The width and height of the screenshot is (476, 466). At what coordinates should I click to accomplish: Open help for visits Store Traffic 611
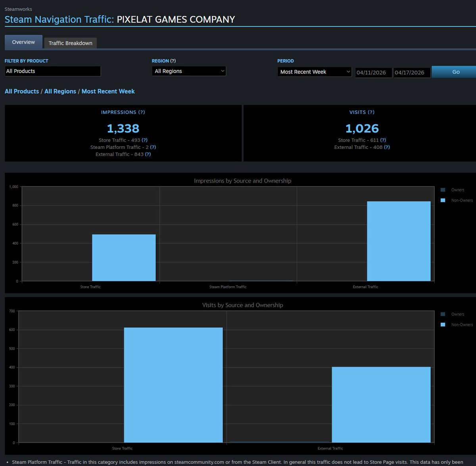383,140
